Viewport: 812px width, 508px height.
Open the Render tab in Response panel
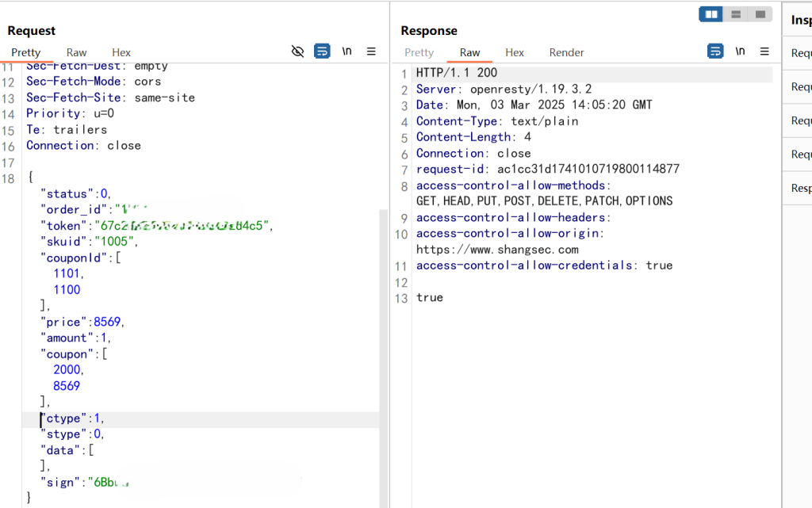(x=566, y=52)
